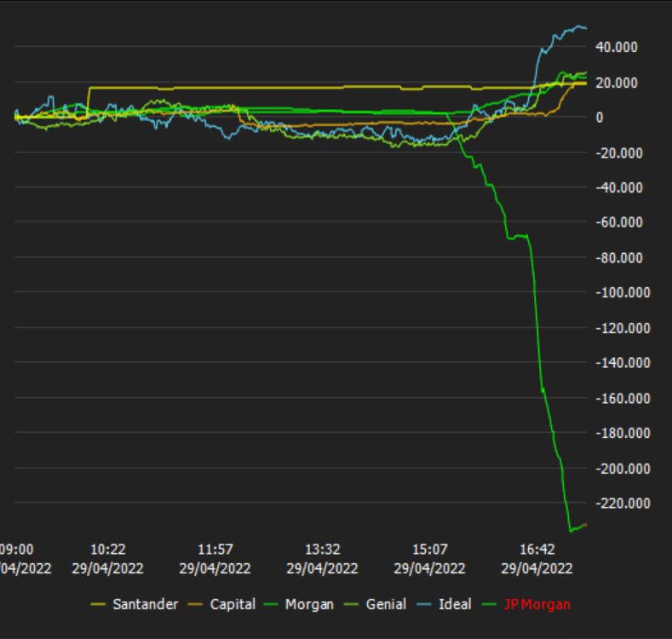This screenshot has width=672, height=639.
Task: Click the lowest point of the plunging green line
Action: pyautogui.click(x=571, y=531)
